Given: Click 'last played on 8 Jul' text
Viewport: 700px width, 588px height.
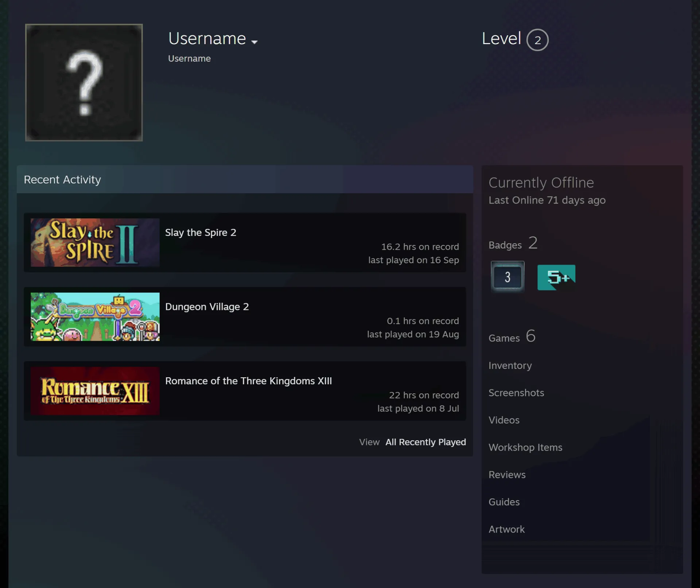Looking at the screenshot, I should point(418,409).
